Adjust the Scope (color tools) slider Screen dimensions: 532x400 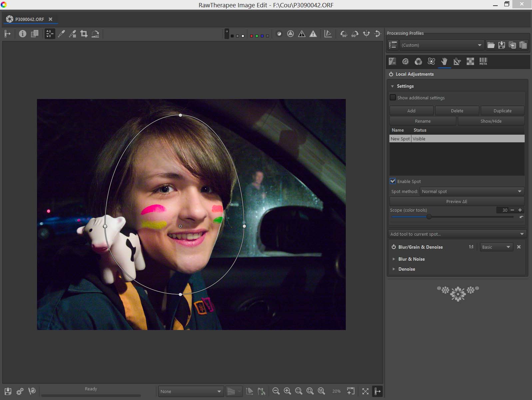coord(429,217)
